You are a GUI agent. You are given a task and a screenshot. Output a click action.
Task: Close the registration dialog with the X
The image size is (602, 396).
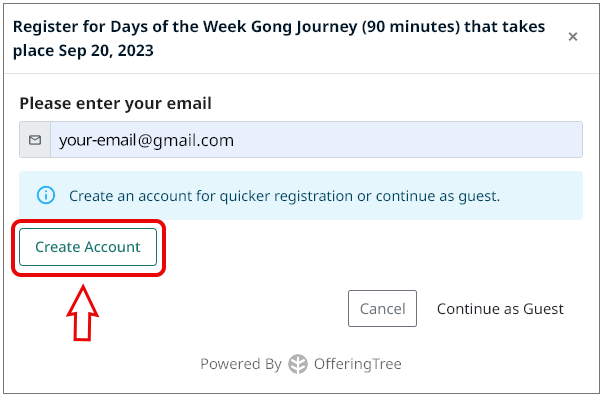click(572, 37)
